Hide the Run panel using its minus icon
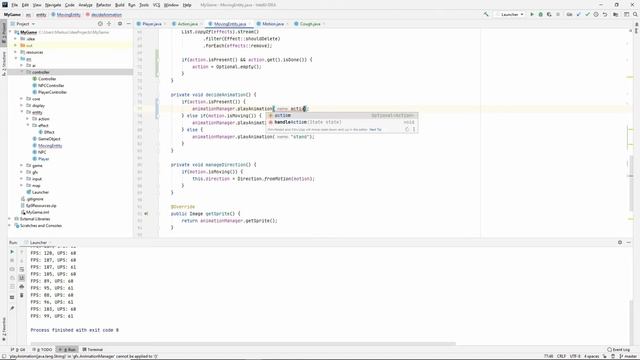640x360 pixels. coord(629,242)
